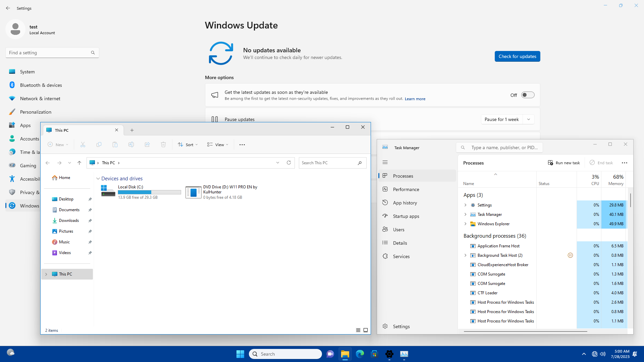This screenshot has height=362, width=644.
Task: Click the Task Manager hamburger menu icon
Action: (x=385, y=163)
